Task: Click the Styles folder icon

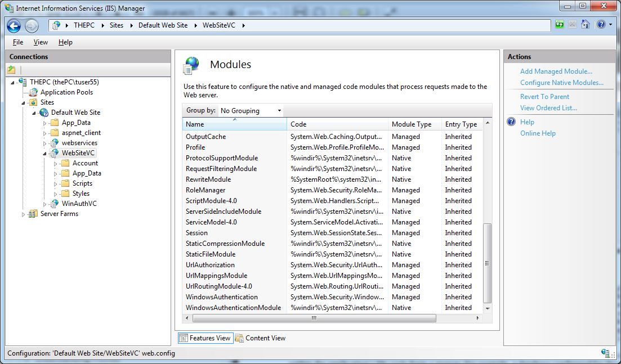Action: tap(65, 194)
